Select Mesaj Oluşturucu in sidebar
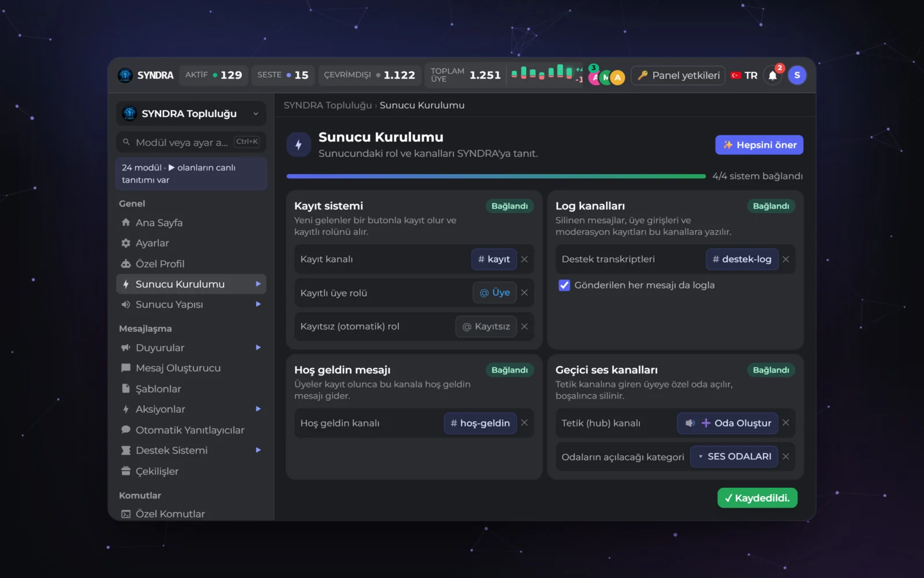 pos(191,368)
